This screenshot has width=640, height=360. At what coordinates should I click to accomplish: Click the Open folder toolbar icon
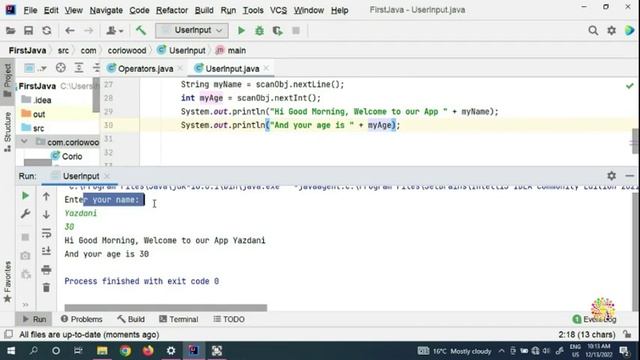[11, 31]
